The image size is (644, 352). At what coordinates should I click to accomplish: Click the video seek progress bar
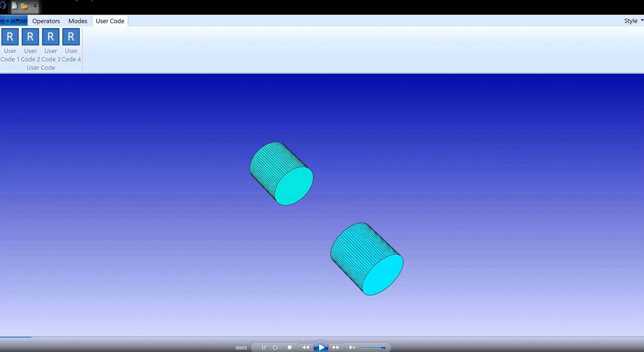coord(322,337)
